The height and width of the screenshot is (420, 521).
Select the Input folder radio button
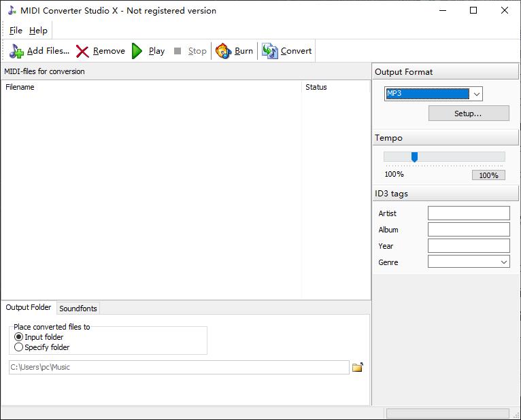[18, 336]
